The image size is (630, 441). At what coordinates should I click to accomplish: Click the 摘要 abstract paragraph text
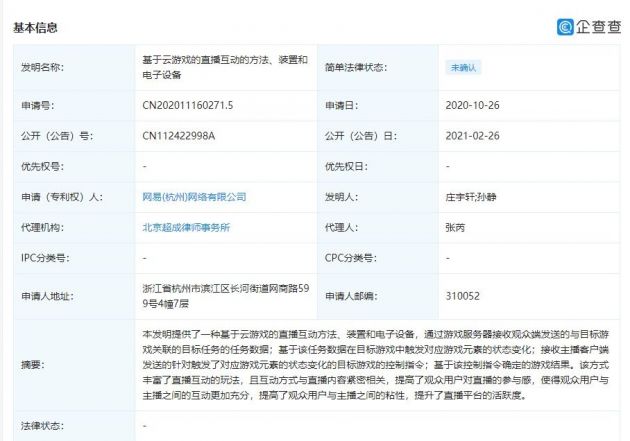click(x=376, y=365)
